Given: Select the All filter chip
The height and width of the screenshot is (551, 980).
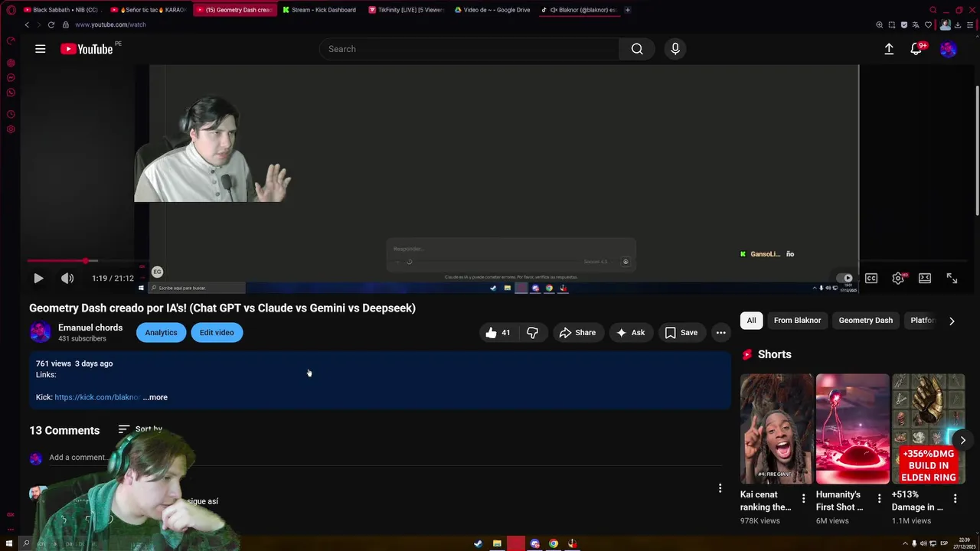Looking at the screenshot, I should tap(751, 321).
